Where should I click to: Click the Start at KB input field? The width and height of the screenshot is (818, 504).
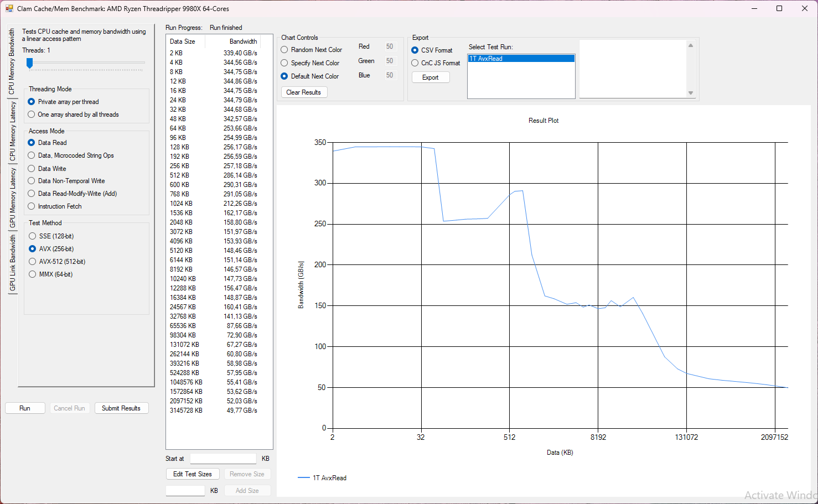click(x=224, y=459)
